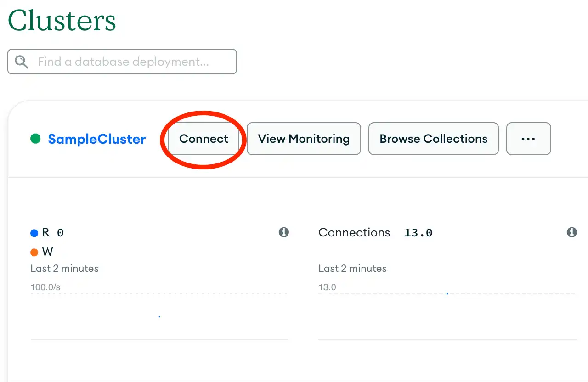Click the search icon inside the deployment finder
The height and width of the screenshot is (382, 588).
[x=21, y=62]
